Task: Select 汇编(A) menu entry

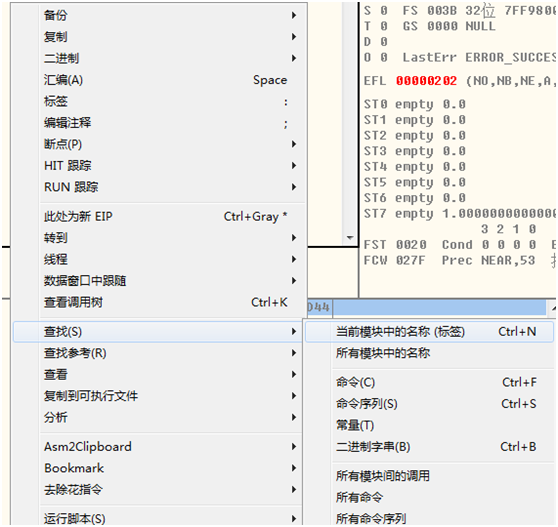Action: pyautogui.click(x=158, y=80)
